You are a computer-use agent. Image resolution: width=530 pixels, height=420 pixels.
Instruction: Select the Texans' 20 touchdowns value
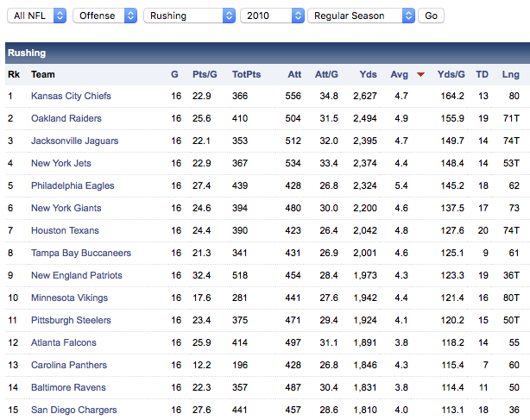coord(483,230)
